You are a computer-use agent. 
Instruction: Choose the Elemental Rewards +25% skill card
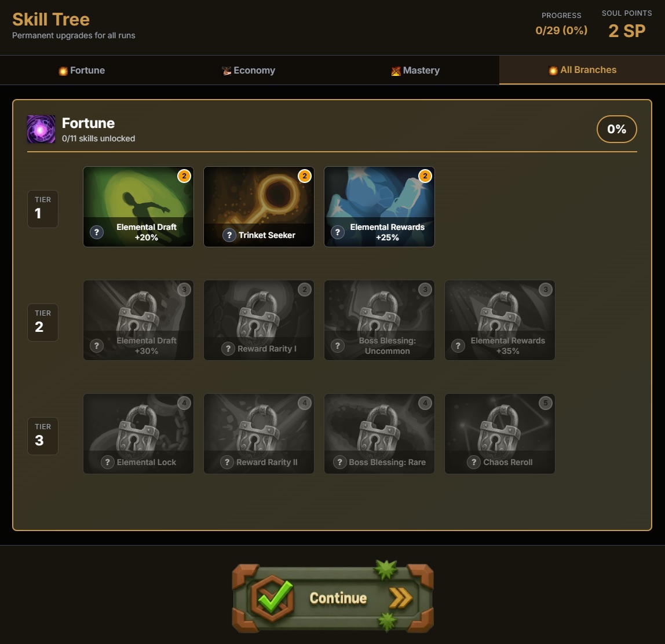pos(379,207)
